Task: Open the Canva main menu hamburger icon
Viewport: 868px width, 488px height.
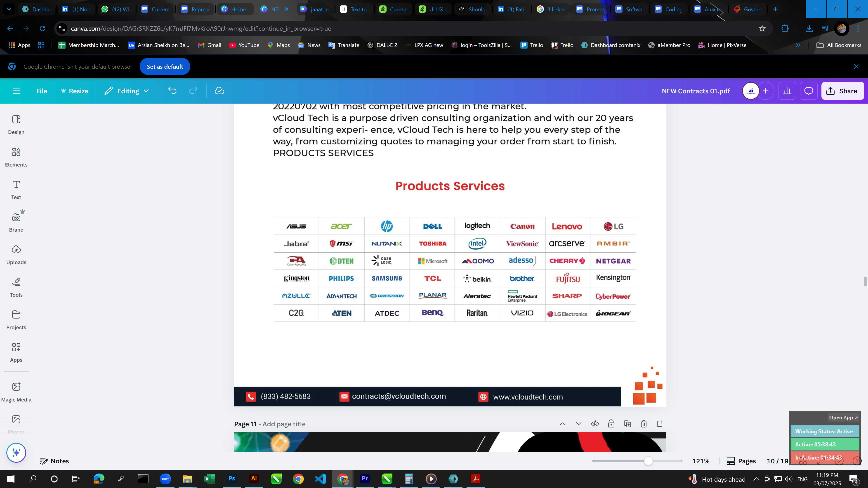Action: pos(16,91)
